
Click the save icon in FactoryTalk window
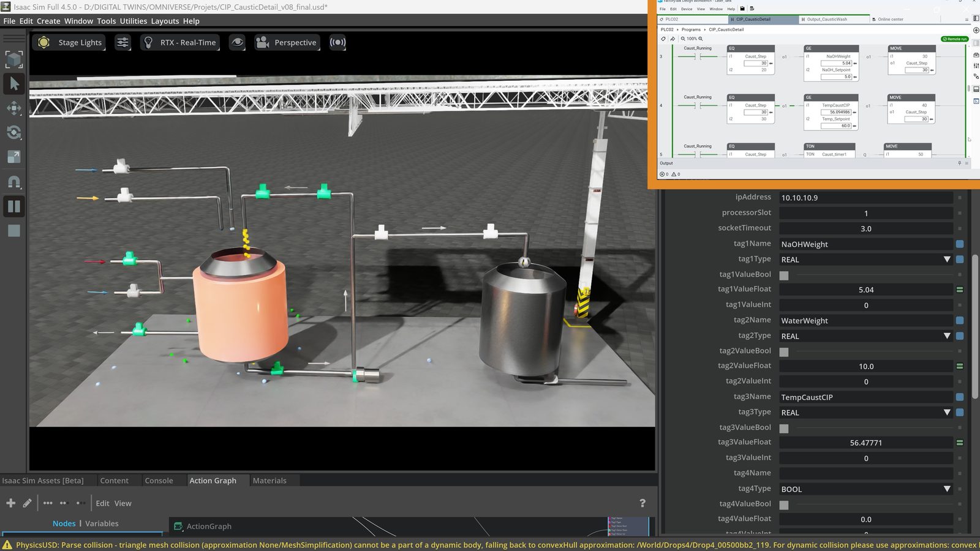coord(742,9)
